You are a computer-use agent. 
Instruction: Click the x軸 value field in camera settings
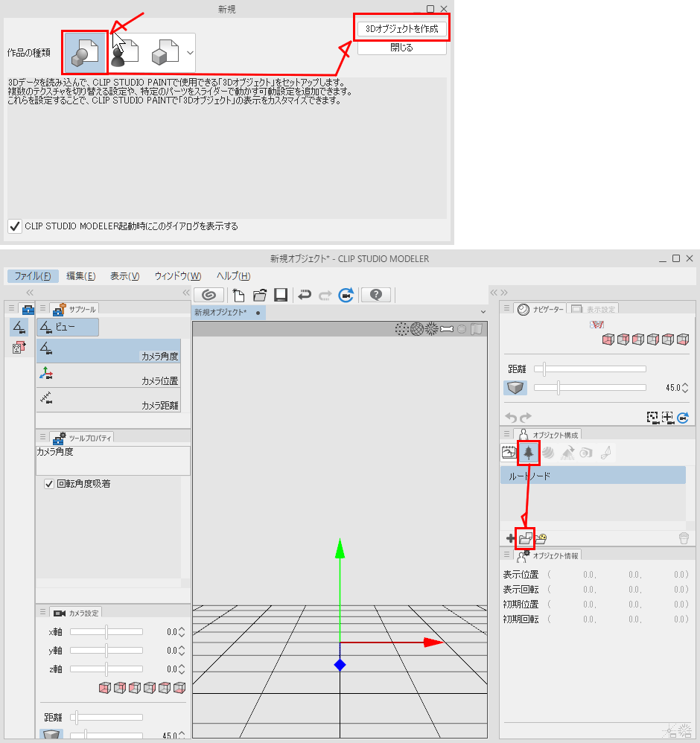point(173,631)
